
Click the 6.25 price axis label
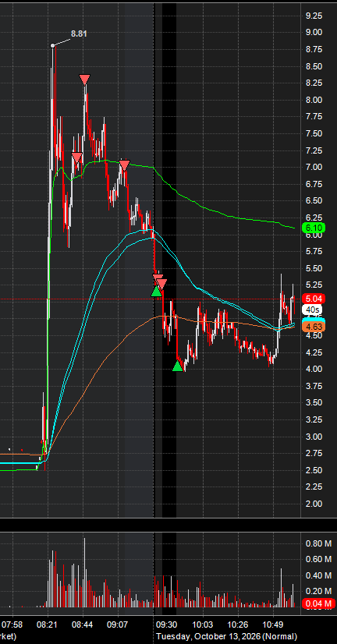point(314,218)
